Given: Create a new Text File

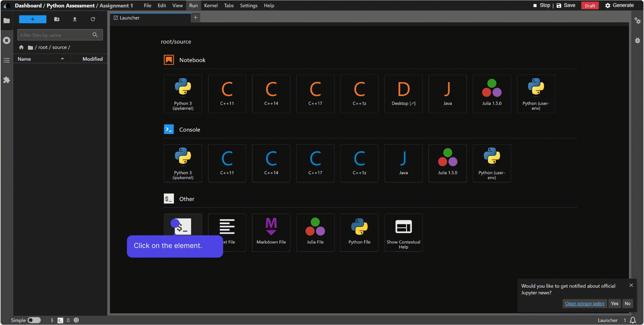Looking at the screenshot, I should point(227,232).
